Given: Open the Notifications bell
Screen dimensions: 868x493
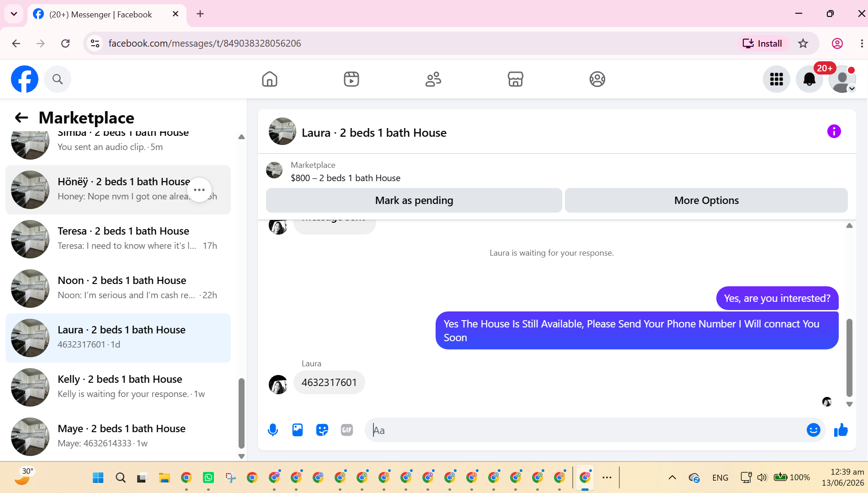Looking at the screenshot, I should click(809, 79).
